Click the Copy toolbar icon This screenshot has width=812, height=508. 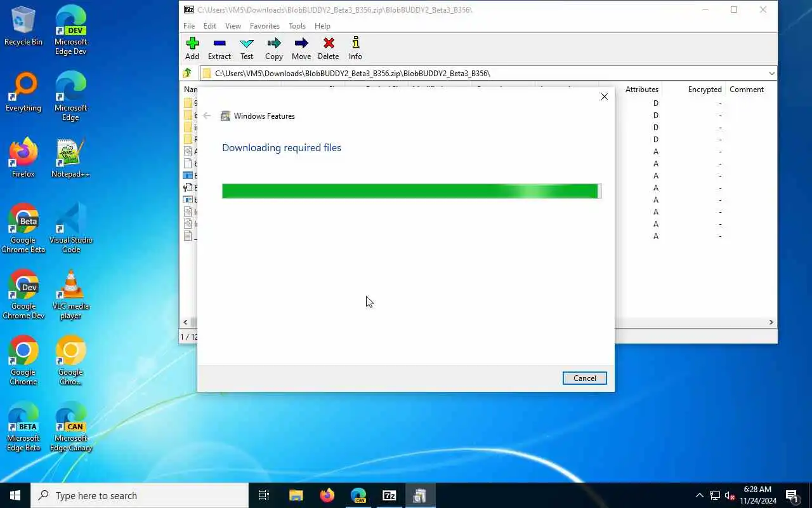tap(274, 48)
